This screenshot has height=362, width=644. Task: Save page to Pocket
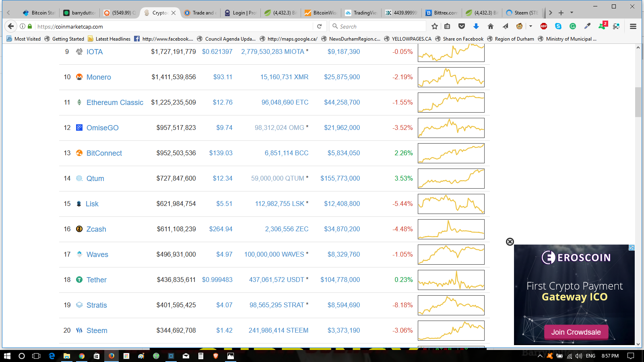coord(462,26)
